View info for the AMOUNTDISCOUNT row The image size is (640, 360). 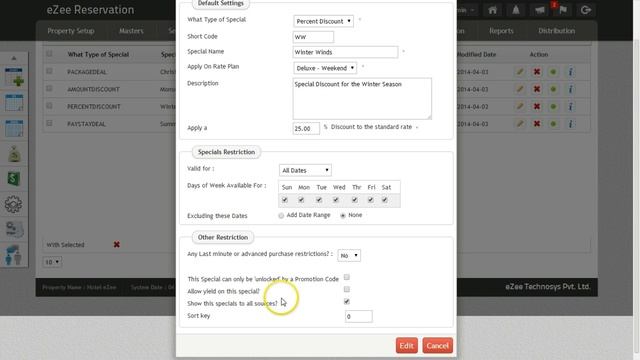[571, 89]
